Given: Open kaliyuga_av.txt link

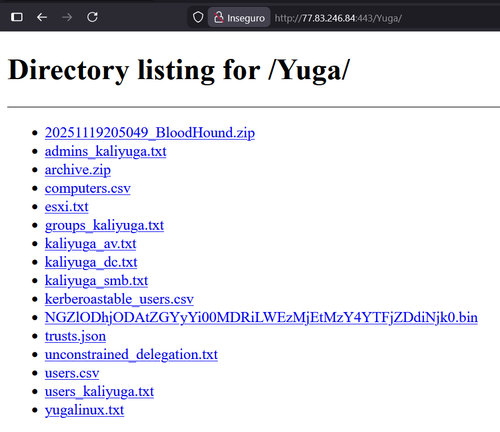Looking at the screenshot, I should click(91, 244).
